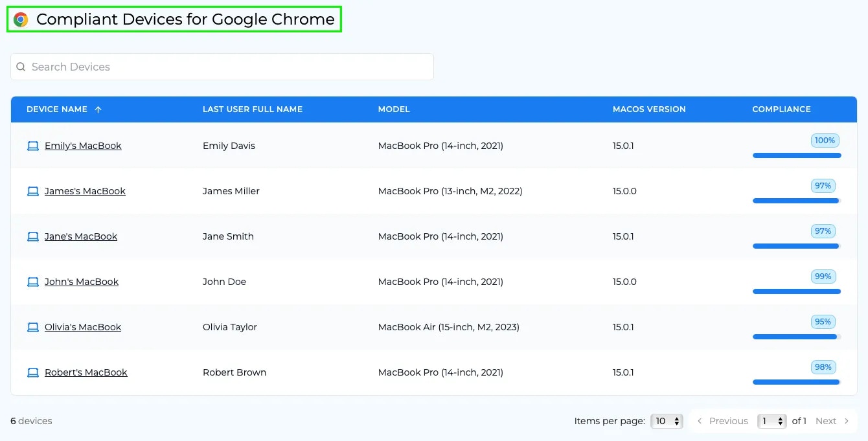Click in the Search Devices field
Viewport: 868px width, 441px height.
(222, 67)
